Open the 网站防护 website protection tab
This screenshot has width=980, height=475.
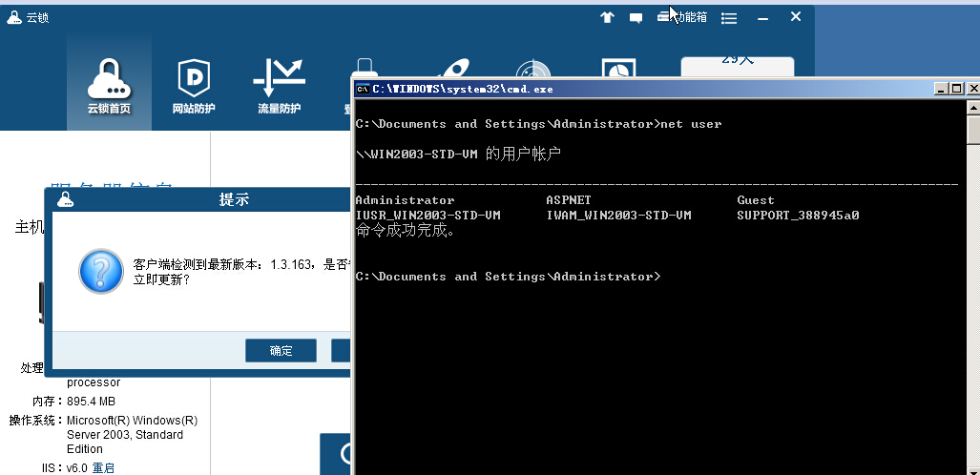(194, 84)
